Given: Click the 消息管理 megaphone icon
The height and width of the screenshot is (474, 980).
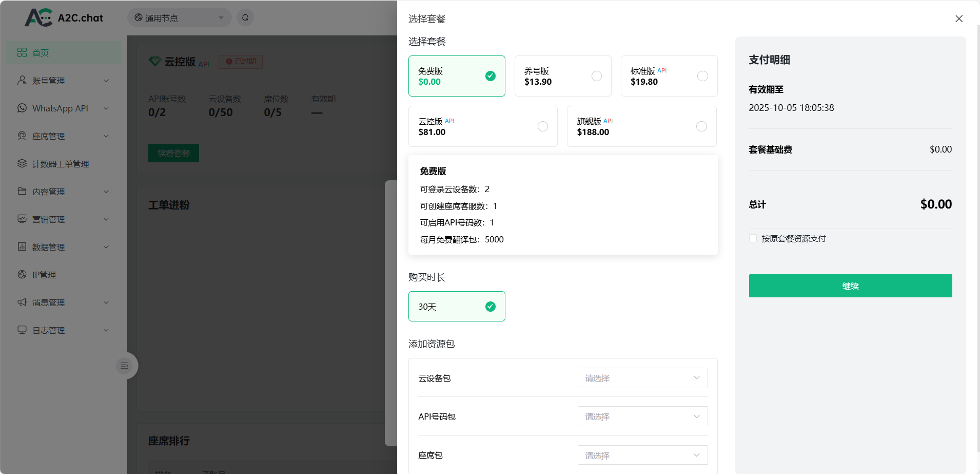Looking at the screenshot, I should pyautogui.click(x=22, y=302).
